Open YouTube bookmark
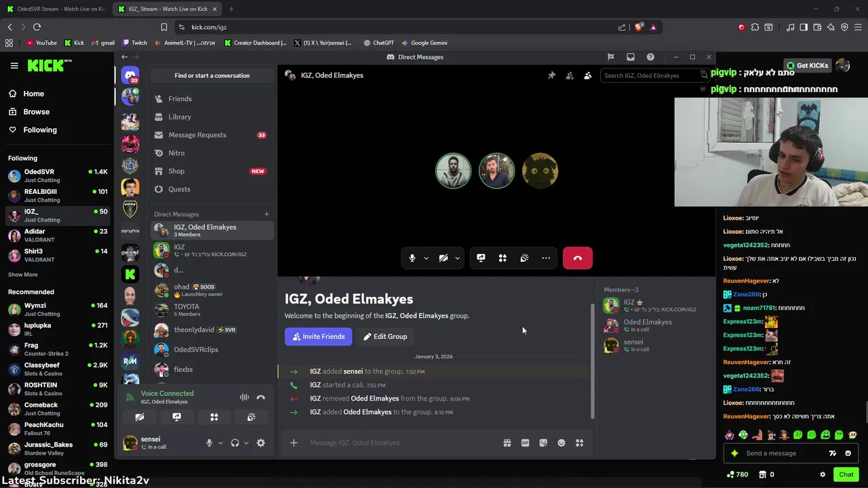 coord(41,43)
